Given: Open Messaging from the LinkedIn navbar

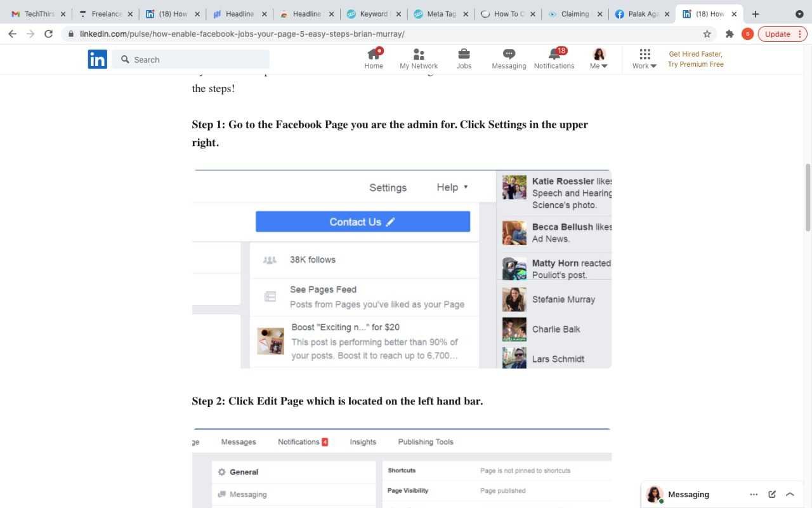Looking at the screenshot, I should [x=509, y=58].
